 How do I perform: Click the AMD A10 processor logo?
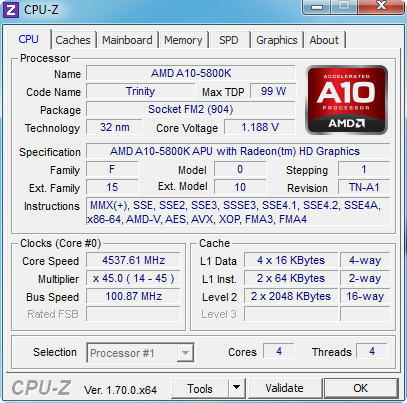click(346, 100)
